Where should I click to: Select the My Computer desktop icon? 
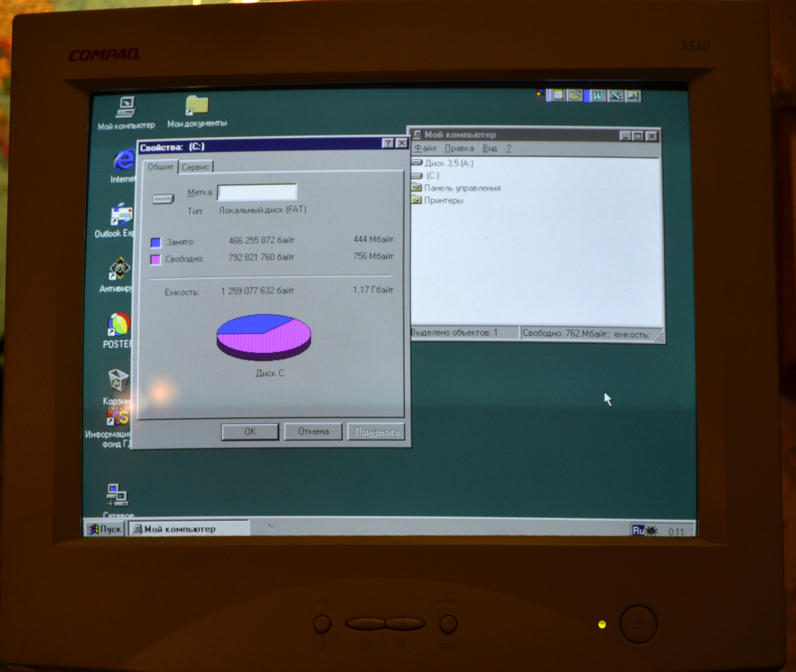tap(126, 107)
